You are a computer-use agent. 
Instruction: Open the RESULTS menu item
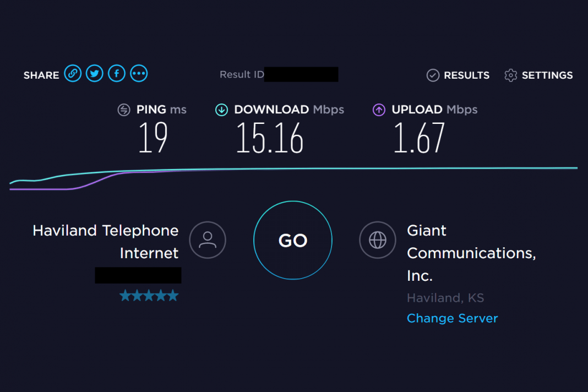[466, 75]
